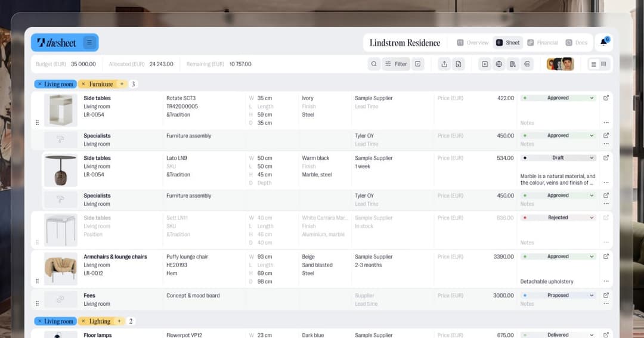Open the notifications bell
644x338 pixels.
point(603,42)
